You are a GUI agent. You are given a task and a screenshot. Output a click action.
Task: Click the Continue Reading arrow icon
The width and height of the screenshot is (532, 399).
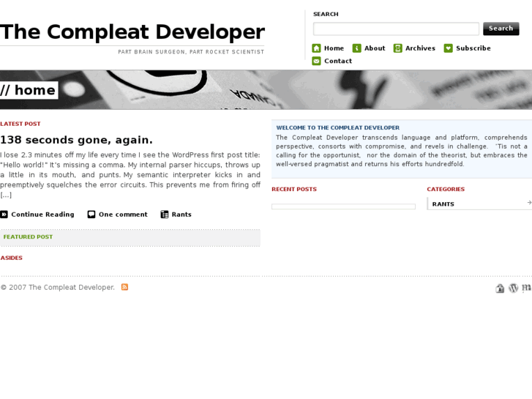point(4,215)
